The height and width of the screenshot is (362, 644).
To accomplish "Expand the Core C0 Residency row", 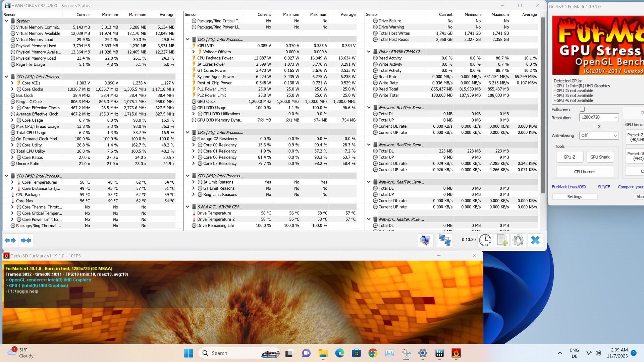I will click(194, 145).
